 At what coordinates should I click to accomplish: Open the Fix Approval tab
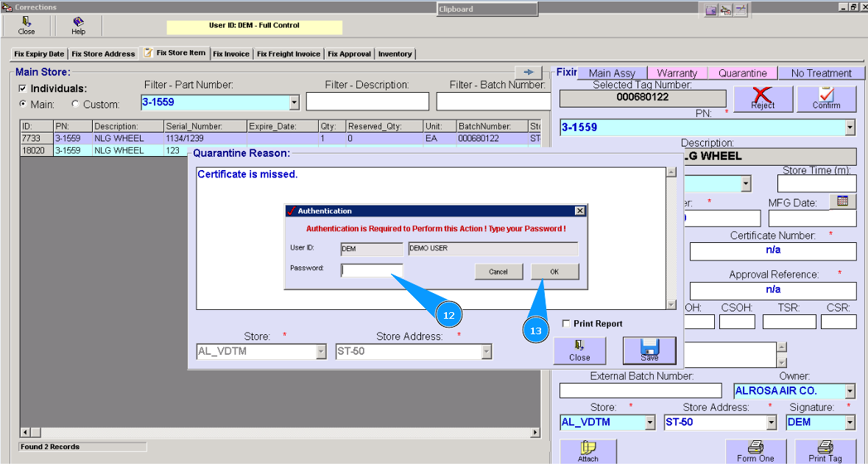(x=349, y=54)
